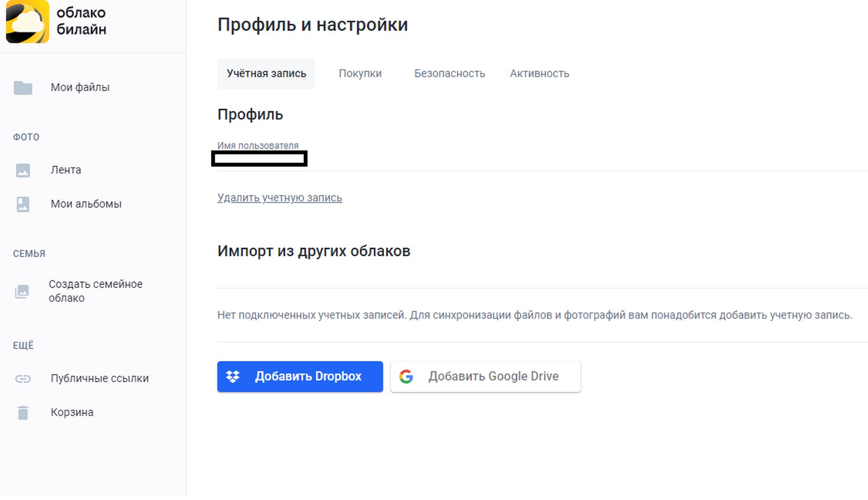This screenshot has height=500, width=868.
Task: Click the Добавить Dropbox button label
Action: [308, 376]
